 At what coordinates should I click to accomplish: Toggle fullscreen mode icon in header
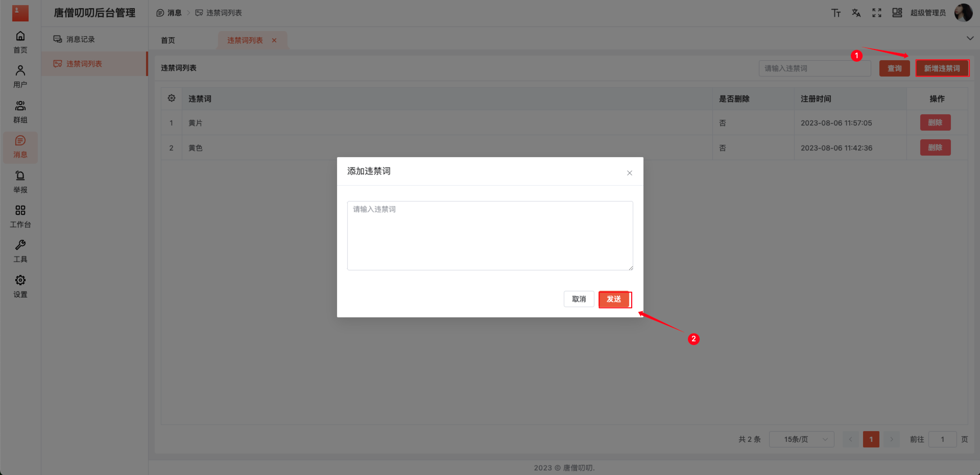coord(877,13)
